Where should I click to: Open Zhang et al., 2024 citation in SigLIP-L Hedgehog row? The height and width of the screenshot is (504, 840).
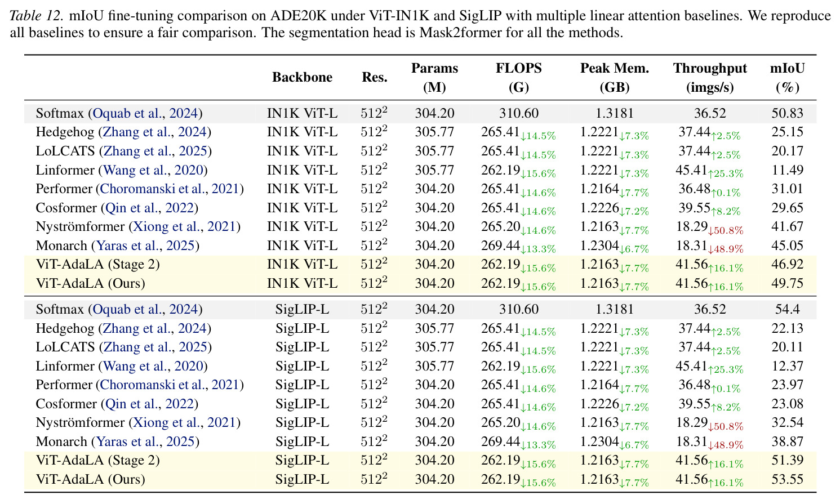pos(154,328)
